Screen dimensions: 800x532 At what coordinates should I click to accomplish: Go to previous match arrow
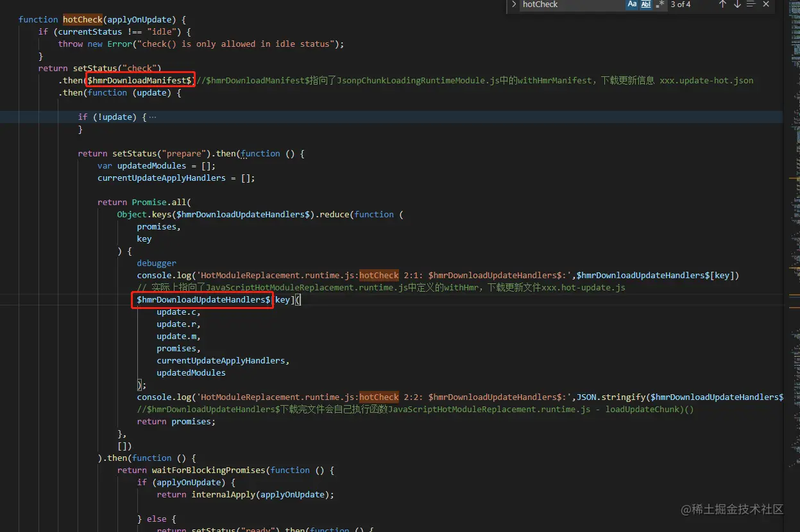722,4
